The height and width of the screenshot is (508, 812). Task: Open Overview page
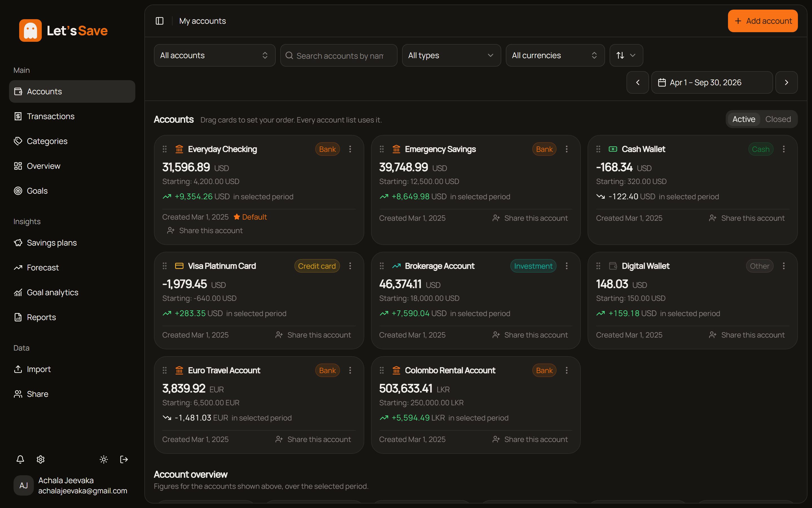[x=72, y=166]
